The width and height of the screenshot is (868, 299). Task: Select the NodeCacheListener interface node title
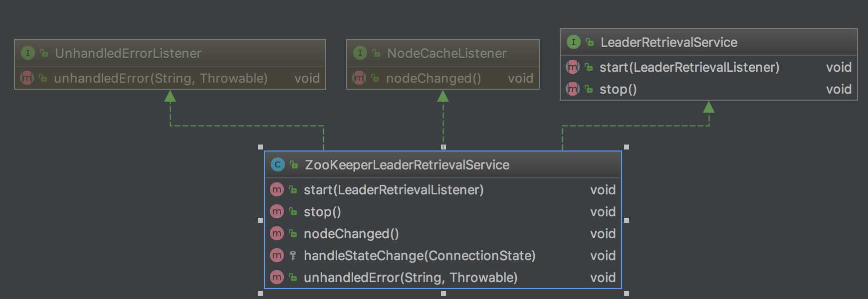click(x=447, y=53)
